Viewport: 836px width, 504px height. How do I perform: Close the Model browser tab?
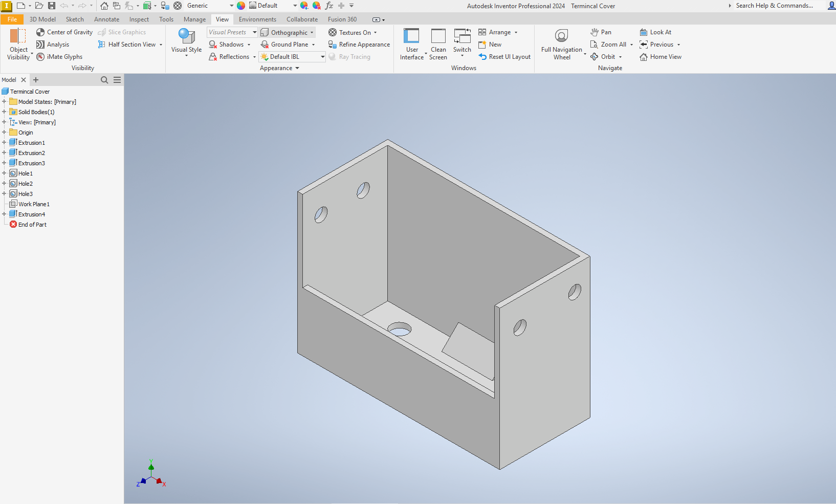pos(24,80)
